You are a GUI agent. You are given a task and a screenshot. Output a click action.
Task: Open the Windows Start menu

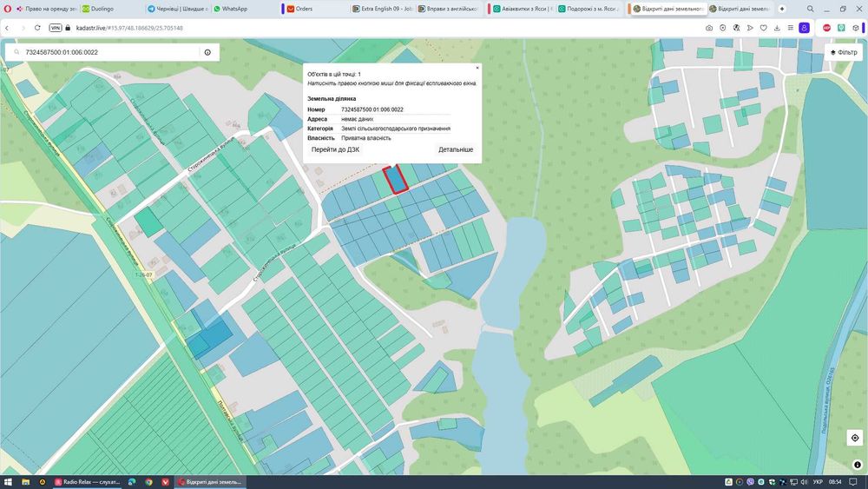point(8,481)
